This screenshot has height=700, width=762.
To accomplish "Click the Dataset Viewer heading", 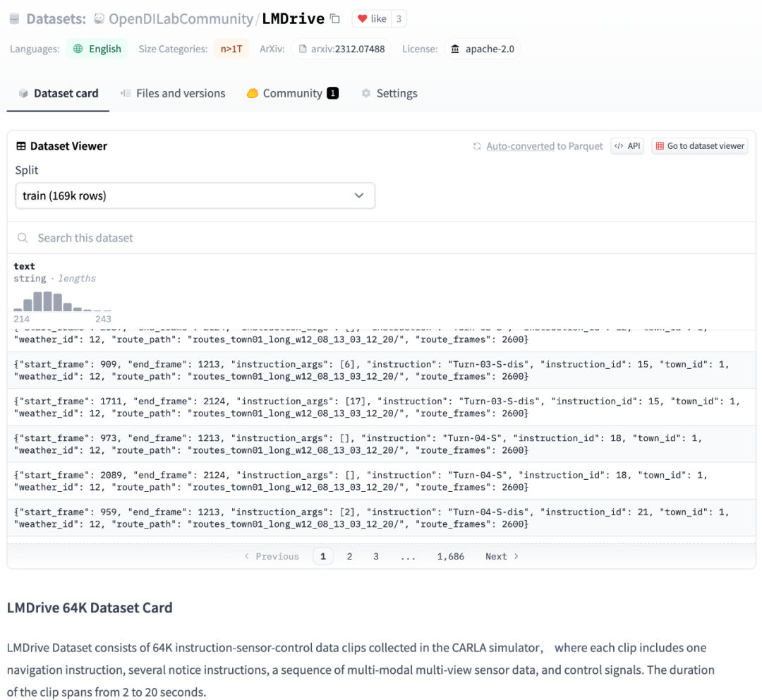I will tap(68, 146).
